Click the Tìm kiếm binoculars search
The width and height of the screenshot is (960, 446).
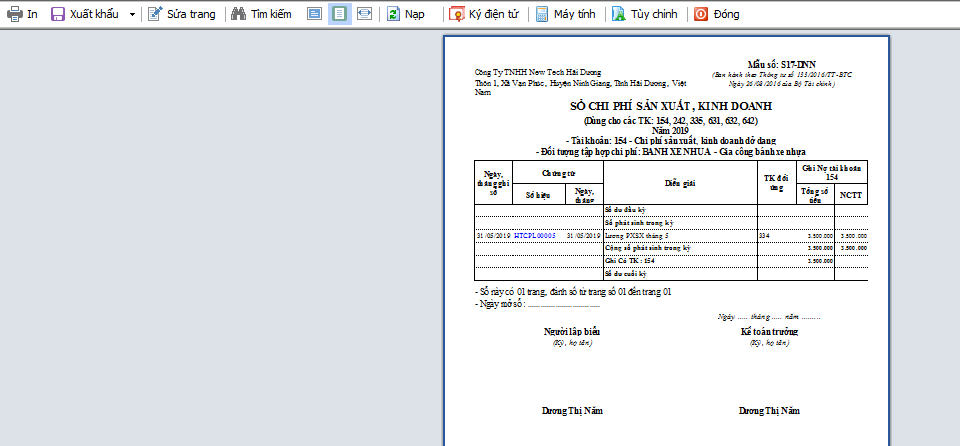[x=260, y=15]
